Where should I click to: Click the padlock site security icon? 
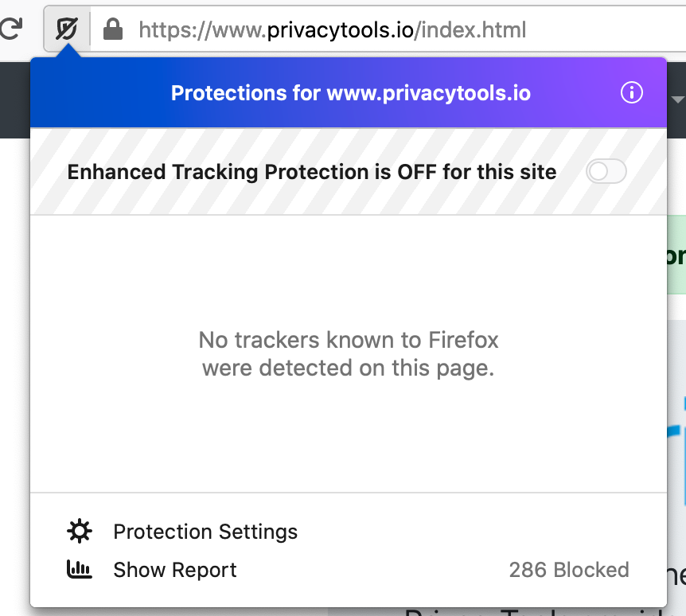[x=113, y=30]
